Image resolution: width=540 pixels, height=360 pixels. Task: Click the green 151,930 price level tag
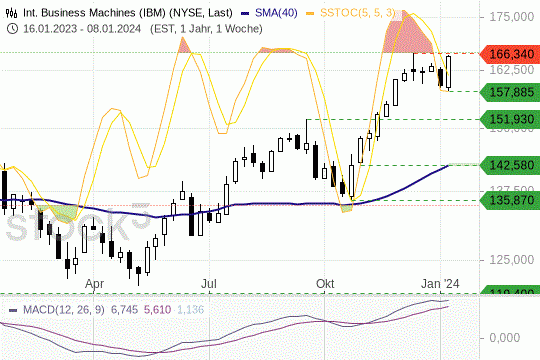(510, 120)
